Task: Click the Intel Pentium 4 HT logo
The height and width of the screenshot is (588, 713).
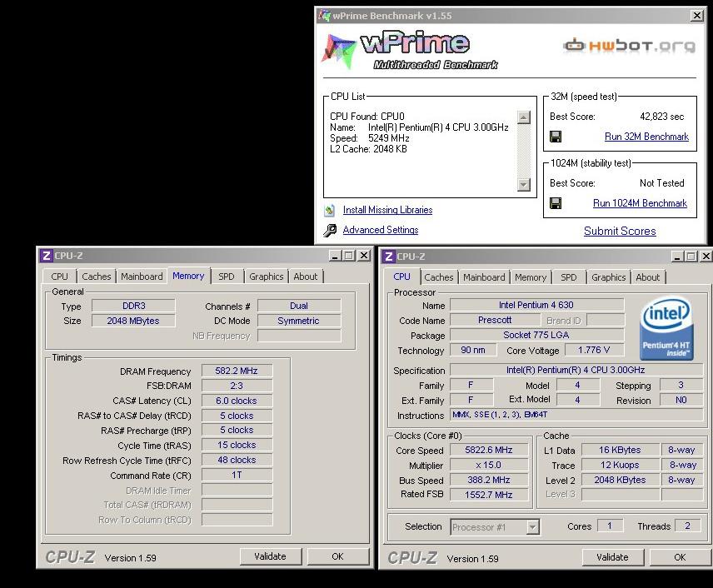Action: click(x=666, y=328)
